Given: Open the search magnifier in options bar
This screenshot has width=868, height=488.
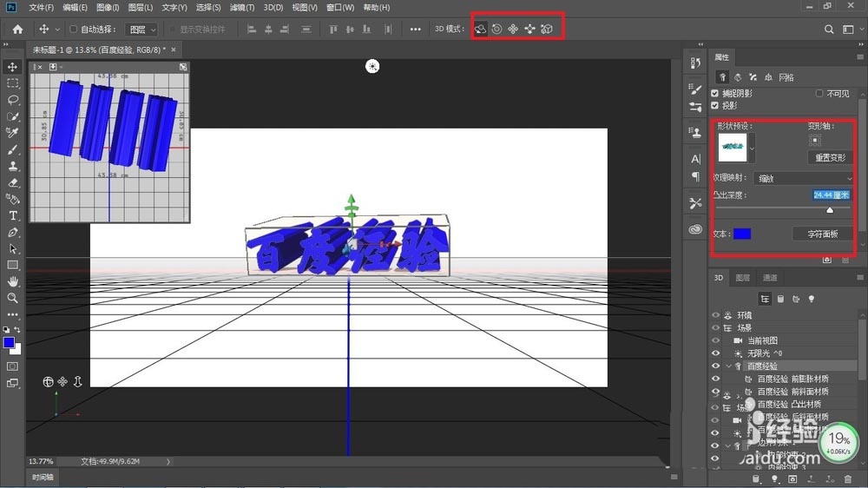Looking at the screenshot, I should pyautogui.click(x=829, y=30).
